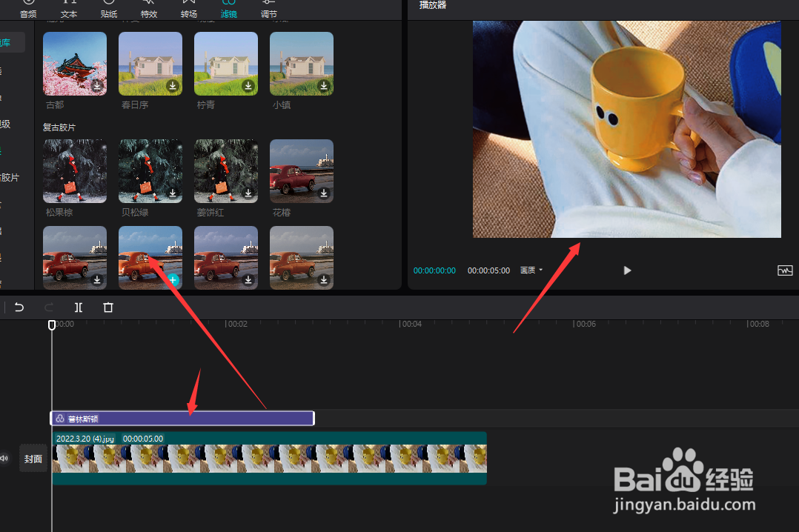Viewport: 799px width, 532px height.
Task: Open the 调节 adjustment tab
Action: pyautogui.click(x=268, y=10)
